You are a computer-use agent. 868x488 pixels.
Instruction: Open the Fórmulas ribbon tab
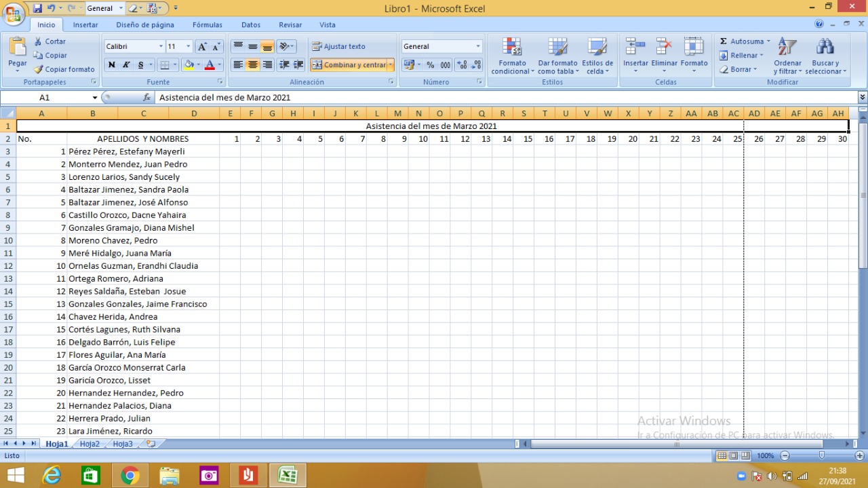[x=208, y=25]
